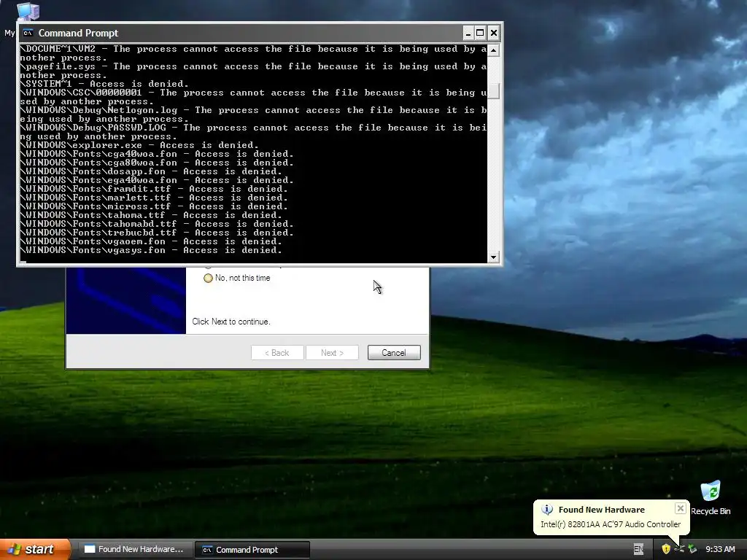Click the "Click Next to continue." text
Screen dimensions: 747x560
point(231,322)
